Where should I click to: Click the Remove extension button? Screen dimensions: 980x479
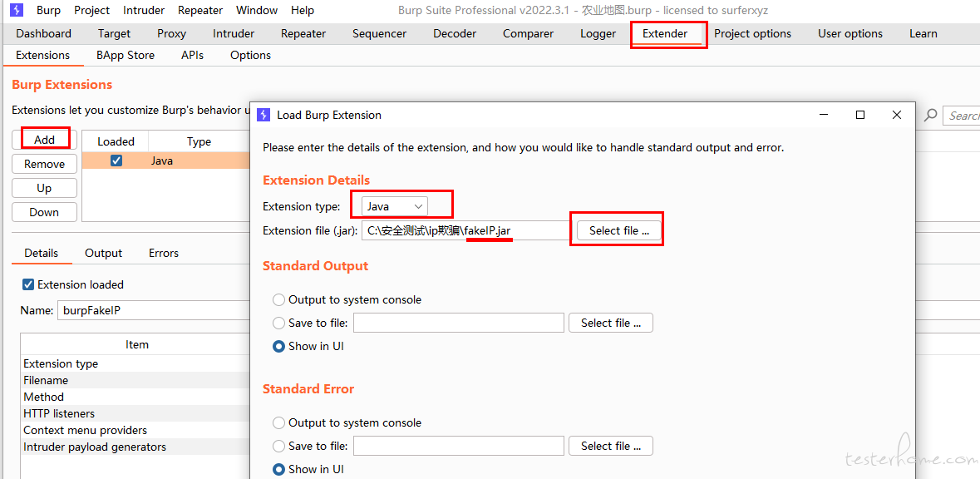(44, 164)
